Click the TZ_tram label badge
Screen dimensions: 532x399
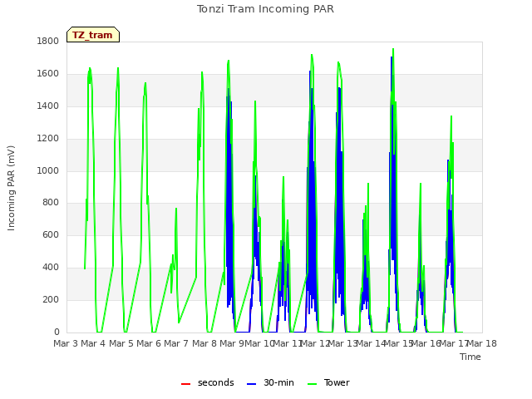[x=93, y=35]
